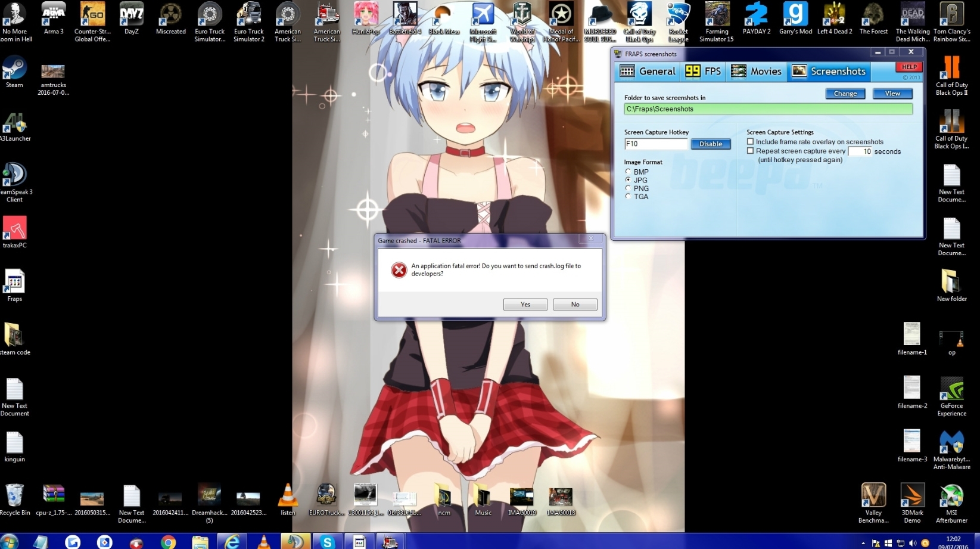Click the Screen Capture Hotkey field

[656, 144]
